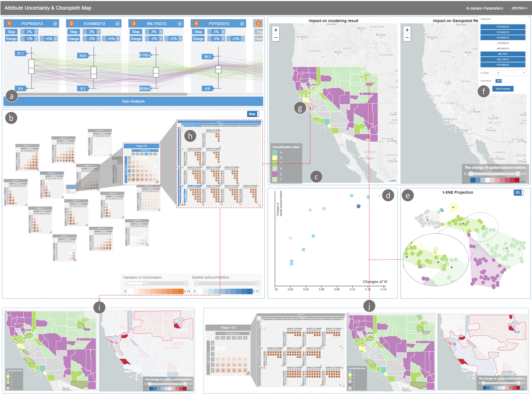Click the Range button under EDU685213
Image resolution: width=532 pixels, height=394 pixels.
pyautogui.click(x=73, y=39)
